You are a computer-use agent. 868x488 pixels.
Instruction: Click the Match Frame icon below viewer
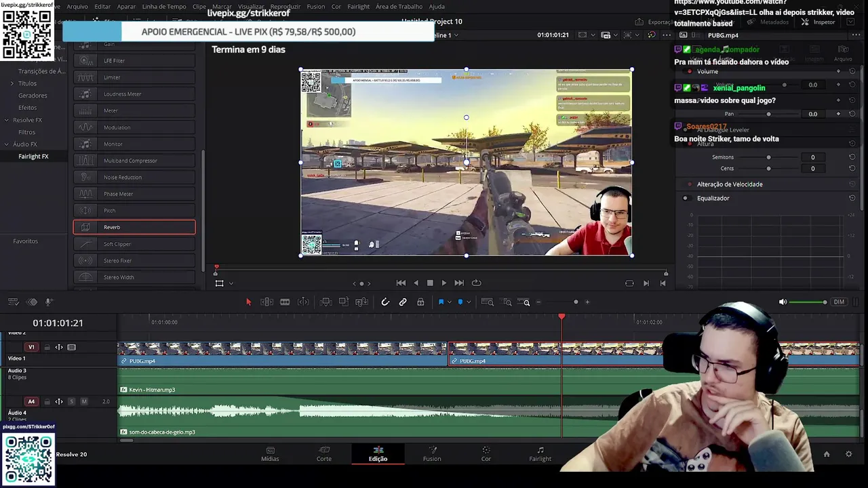(x=629, y=283)
